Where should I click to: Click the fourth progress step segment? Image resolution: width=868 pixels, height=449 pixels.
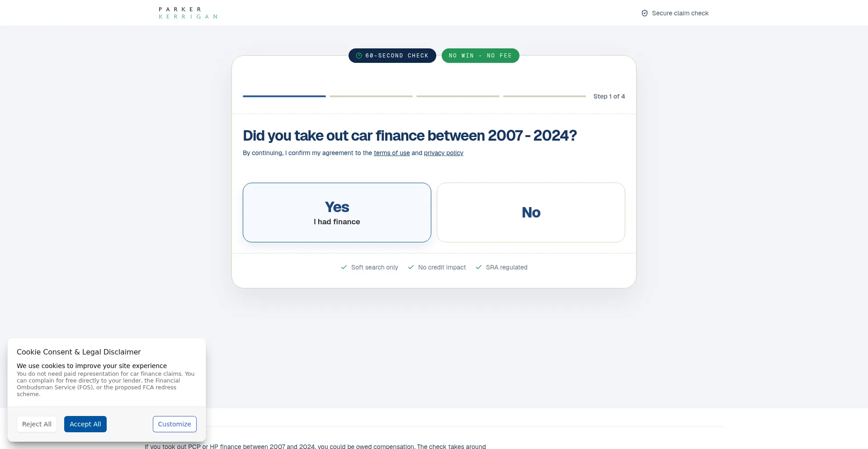[x=544, y=96]
